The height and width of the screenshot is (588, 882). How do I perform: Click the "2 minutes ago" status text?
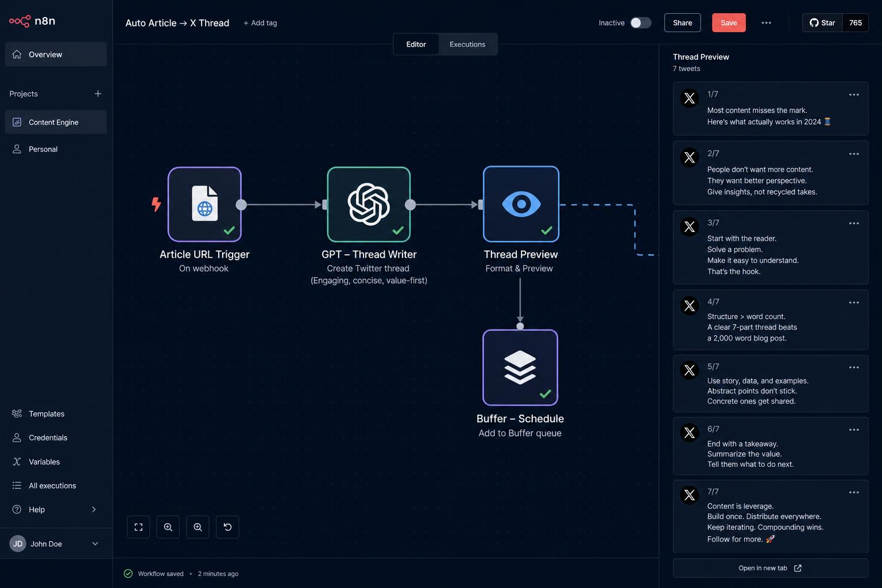click(218, 574)
